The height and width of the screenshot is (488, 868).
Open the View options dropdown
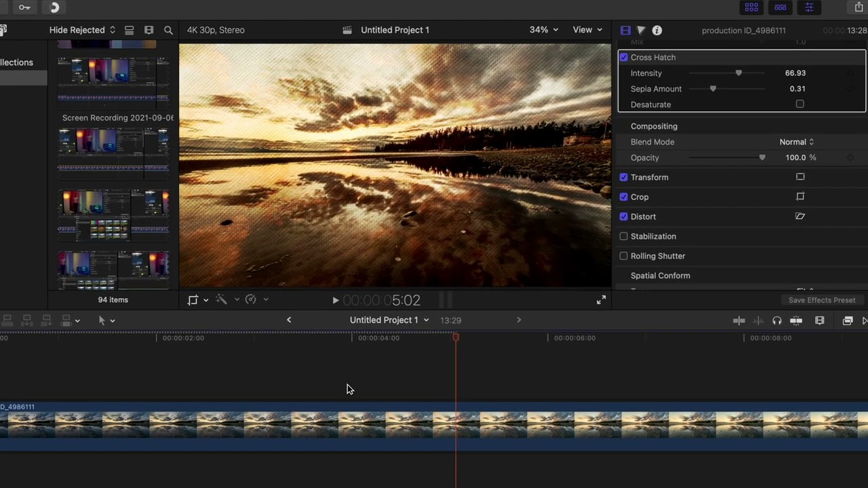point(587,30)
